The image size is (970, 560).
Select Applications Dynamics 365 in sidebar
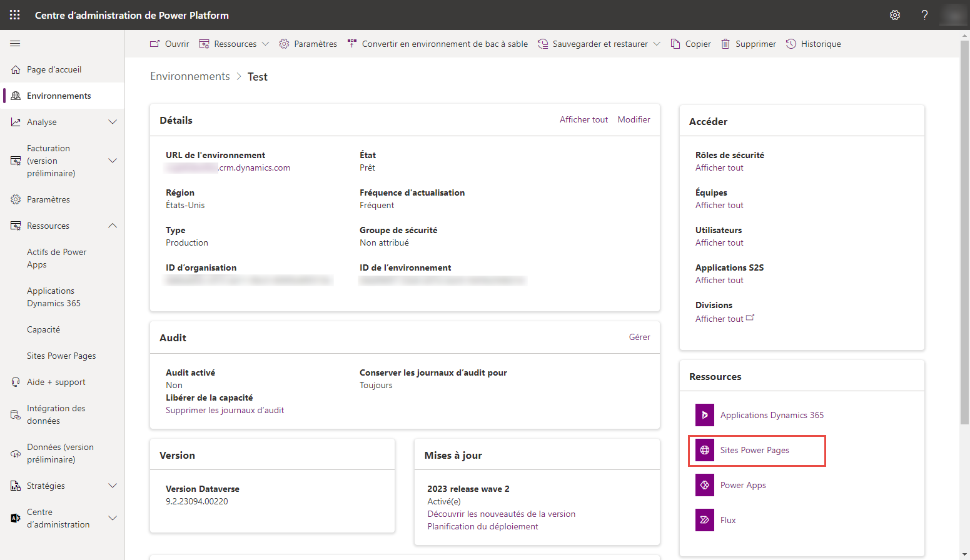click(54, 297)
